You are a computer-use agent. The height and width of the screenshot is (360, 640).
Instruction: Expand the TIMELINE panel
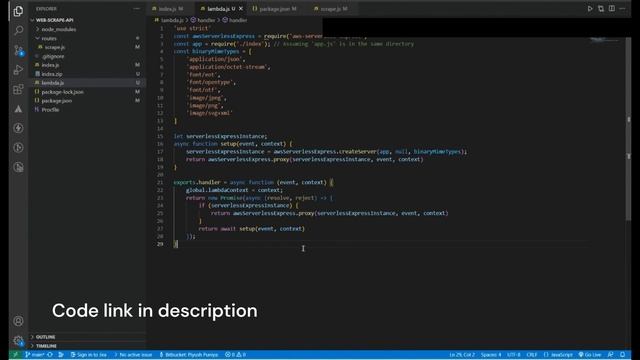click(x=46, y=346)
